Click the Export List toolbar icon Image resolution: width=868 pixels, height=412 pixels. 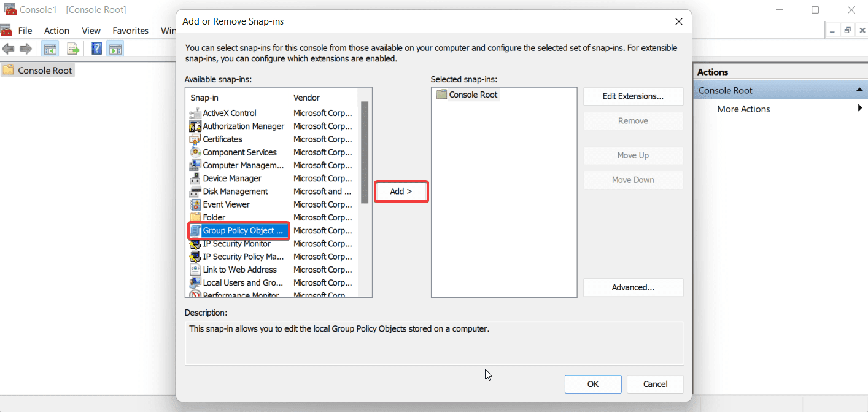tap(73, 49)
